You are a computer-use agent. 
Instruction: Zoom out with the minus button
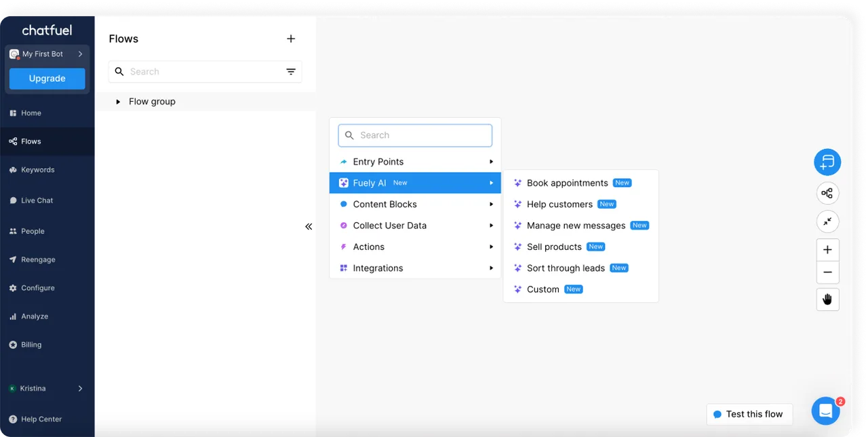click(827, 272)
